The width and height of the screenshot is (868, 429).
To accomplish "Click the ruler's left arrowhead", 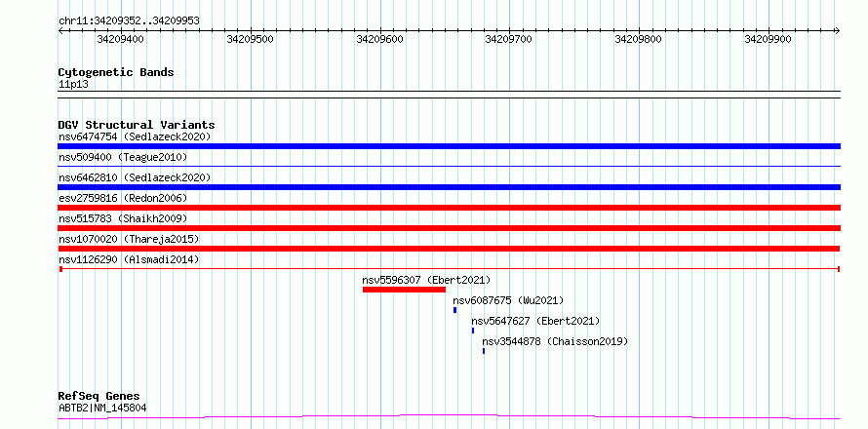I will (60, 31).
